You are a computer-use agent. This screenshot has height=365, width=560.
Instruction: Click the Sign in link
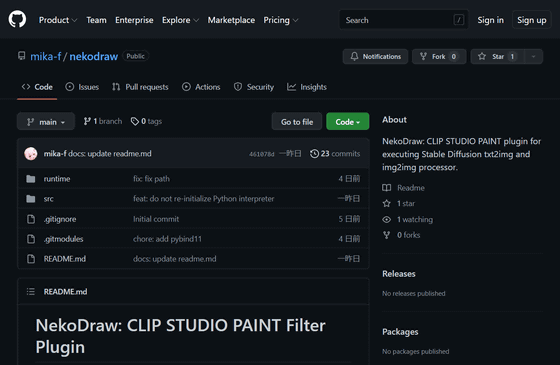[491, 20]
